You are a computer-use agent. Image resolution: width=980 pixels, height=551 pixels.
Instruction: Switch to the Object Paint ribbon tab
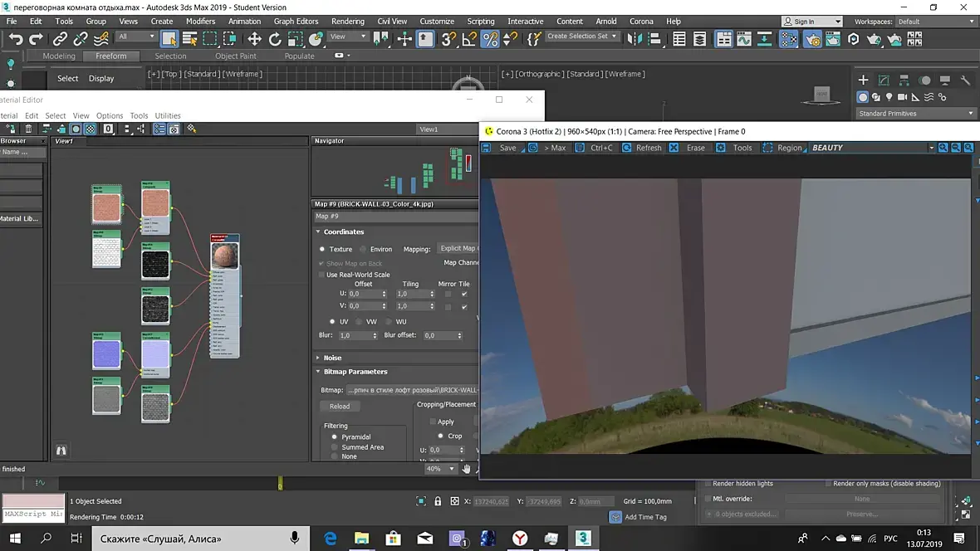click(236, 56)
